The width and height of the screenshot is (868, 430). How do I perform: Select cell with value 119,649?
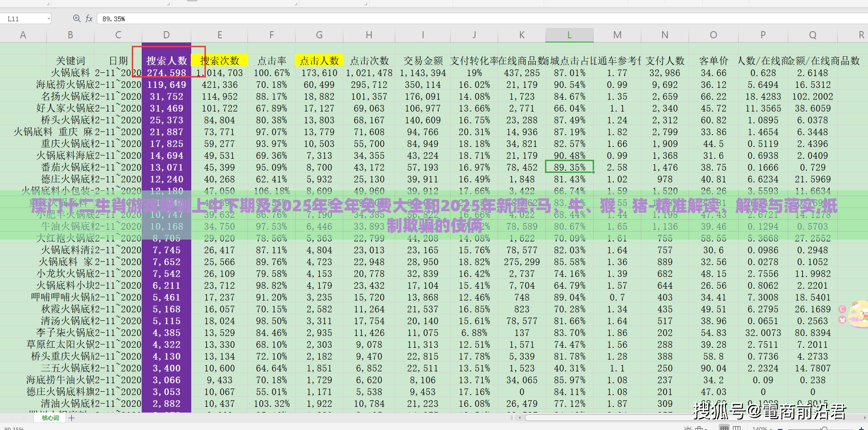166,85
